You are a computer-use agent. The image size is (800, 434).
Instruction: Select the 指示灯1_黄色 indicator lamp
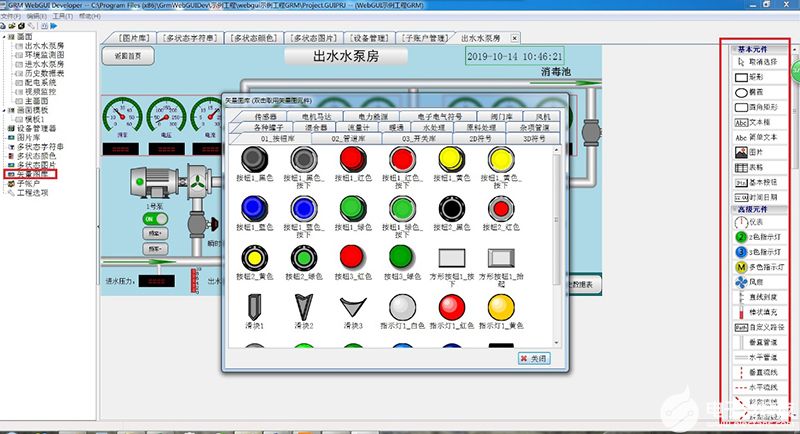coord(501,307)
